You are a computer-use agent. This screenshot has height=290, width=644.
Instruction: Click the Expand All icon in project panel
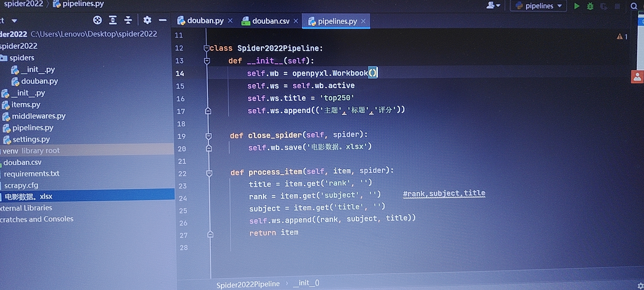(113, 20)
